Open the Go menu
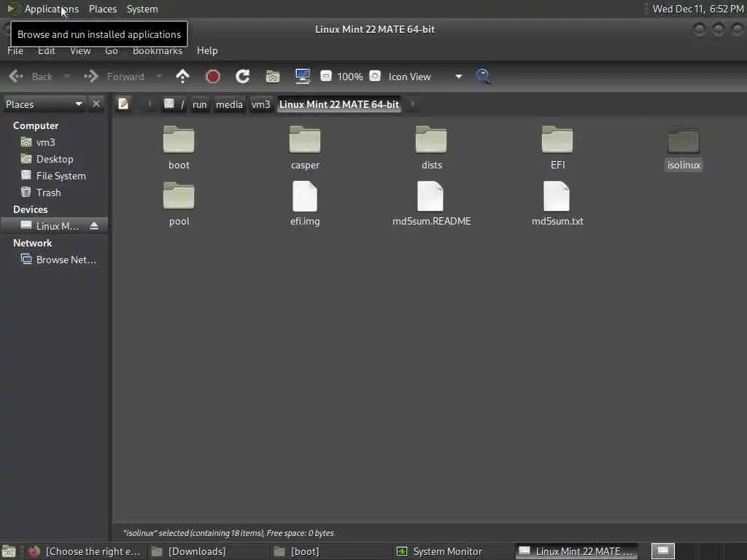 pos(112,50)
